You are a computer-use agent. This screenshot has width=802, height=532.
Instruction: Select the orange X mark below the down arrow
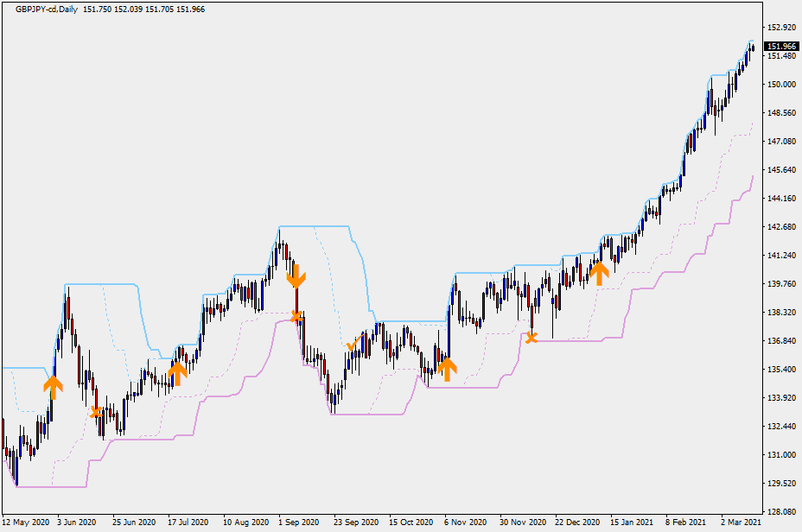(x=296, y=317)
